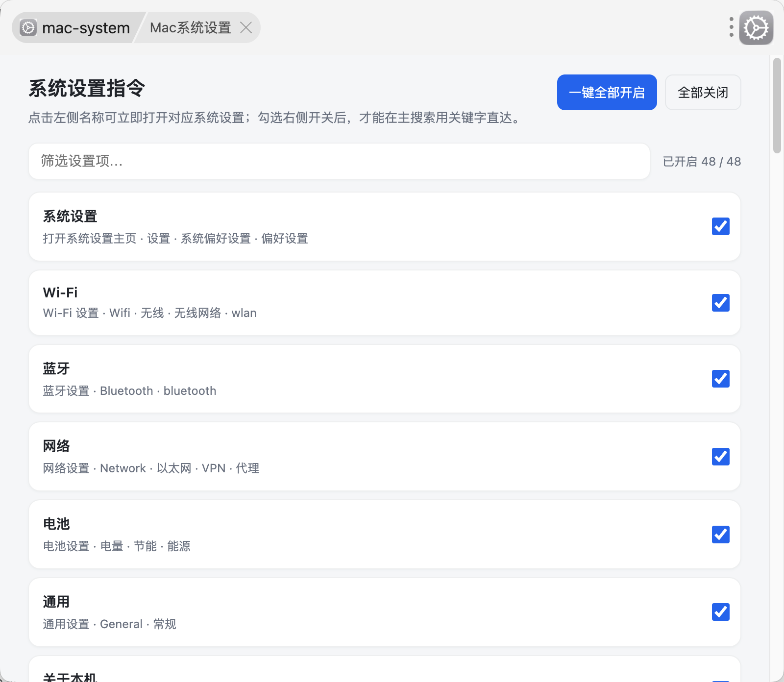Open the large gear settings icon top right

[x=756, y=28]
